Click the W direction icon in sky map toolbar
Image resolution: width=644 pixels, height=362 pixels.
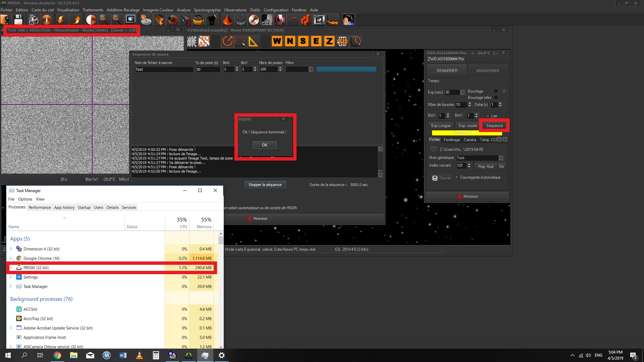point(277,41)
